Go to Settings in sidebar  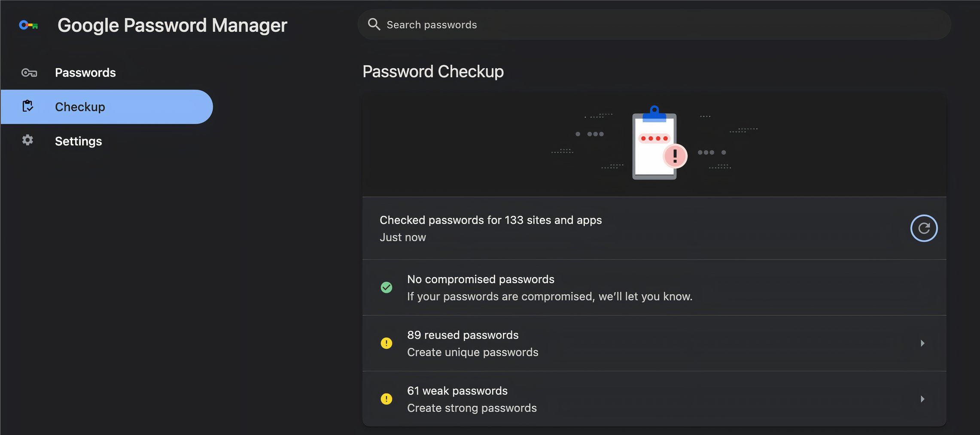coord(78,141)
